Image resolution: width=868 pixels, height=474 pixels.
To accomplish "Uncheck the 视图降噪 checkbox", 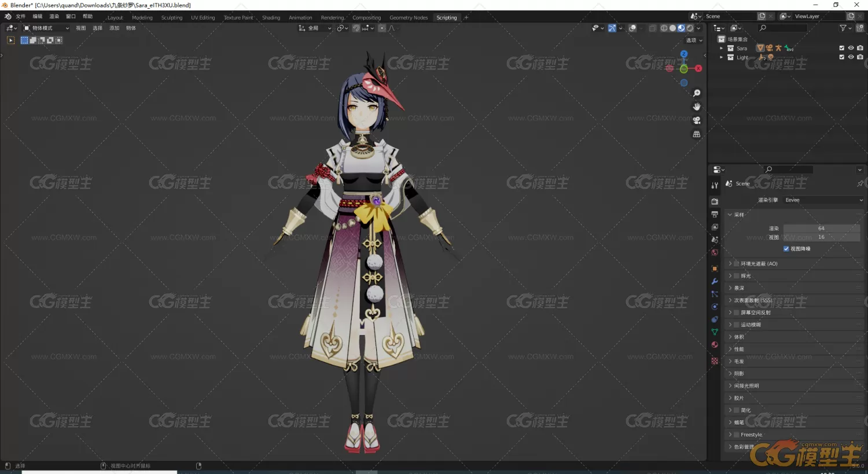I will coord(786,249).
